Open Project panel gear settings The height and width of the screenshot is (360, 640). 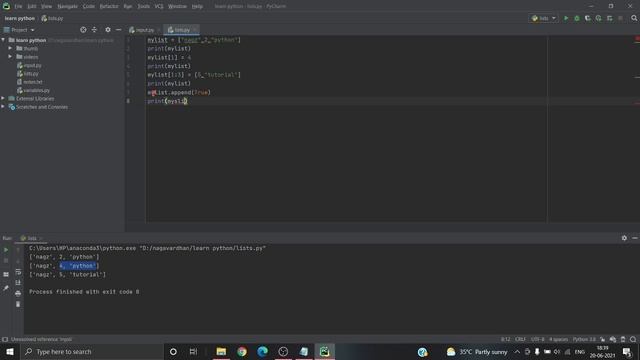108,30
